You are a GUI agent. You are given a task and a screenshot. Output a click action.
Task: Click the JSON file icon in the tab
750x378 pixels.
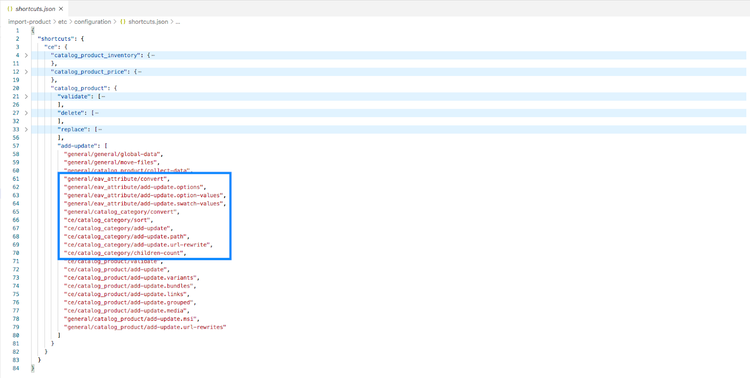pos(10,9)
